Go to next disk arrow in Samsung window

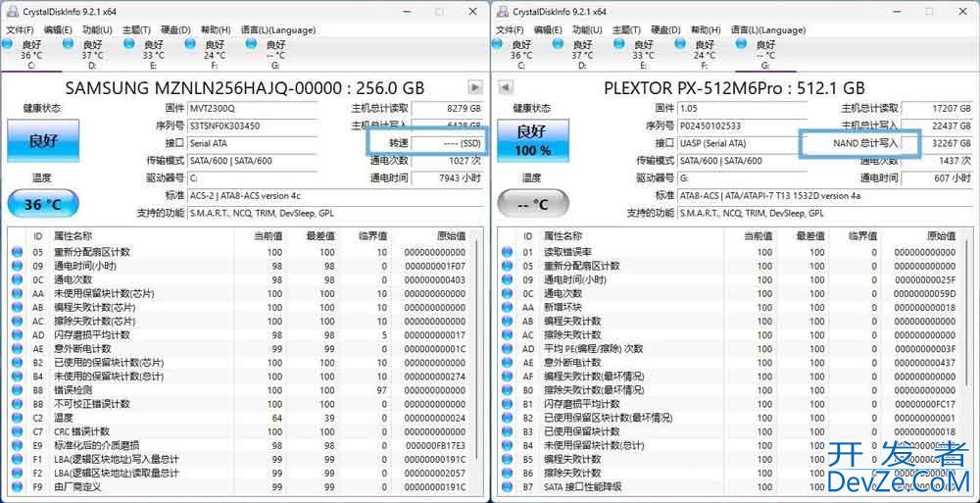coord(475,87)
